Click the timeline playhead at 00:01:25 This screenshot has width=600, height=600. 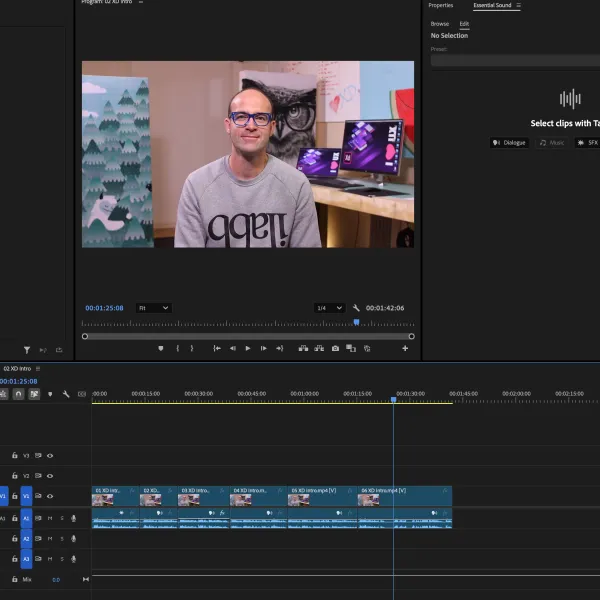(x=393, y=399)
